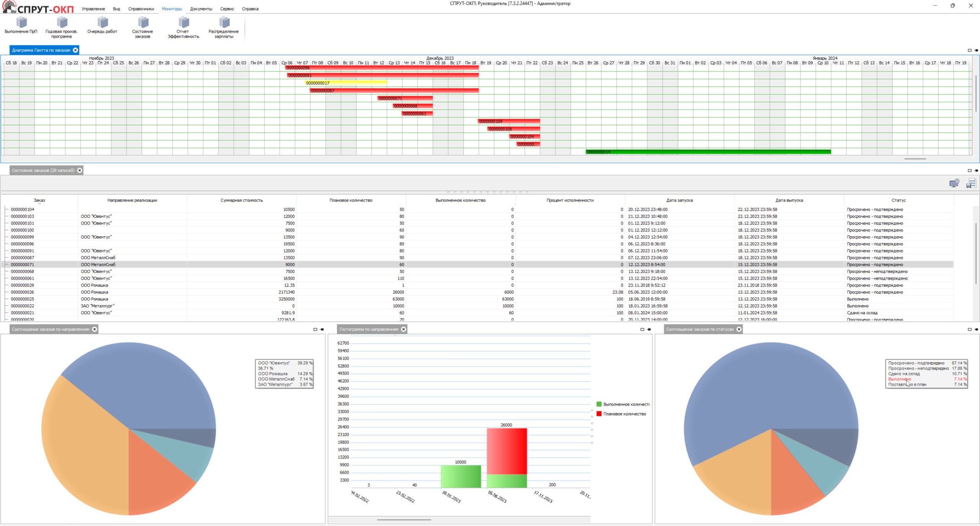
Task: Click the monitor settings gear icon
Action: click(x=954, y=183)
